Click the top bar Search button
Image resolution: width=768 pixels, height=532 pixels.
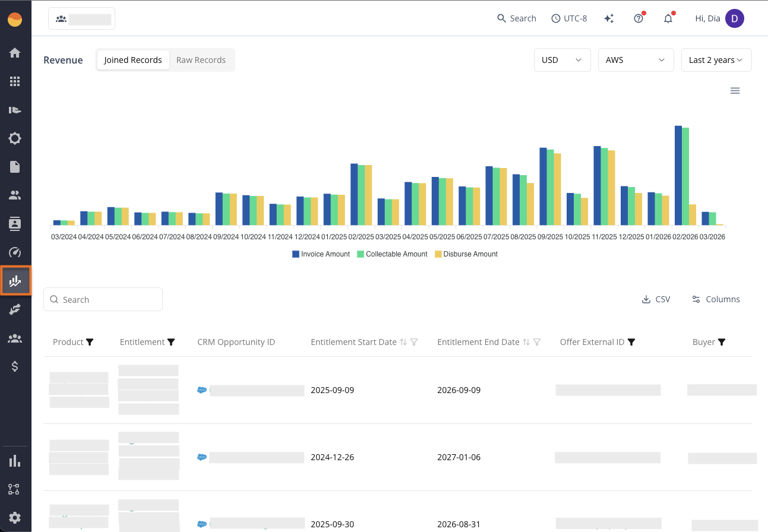[x=517, y=18]
